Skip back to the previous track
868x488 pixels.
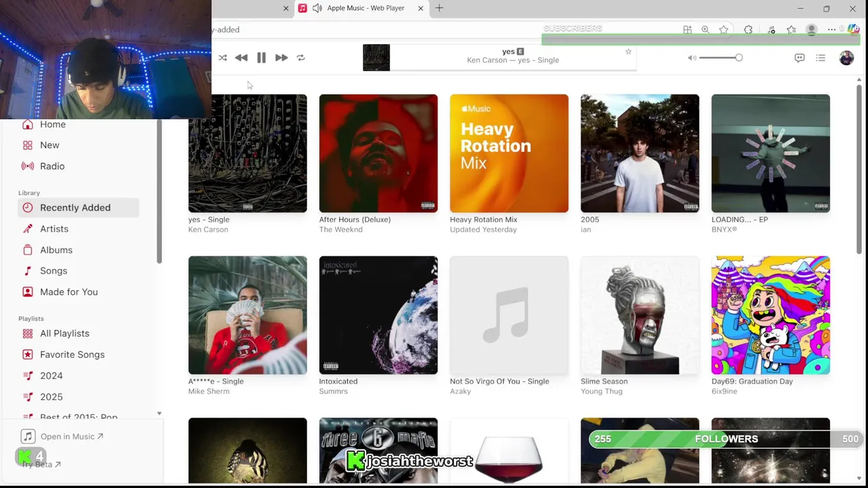(x=241, y=58)
